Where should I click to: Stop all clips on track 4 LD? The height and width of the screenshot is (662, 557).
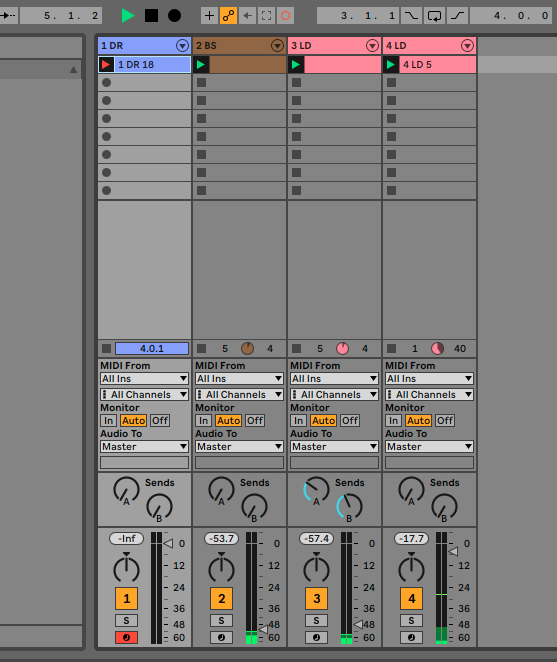pyautogui.click(x=391, y=348)
